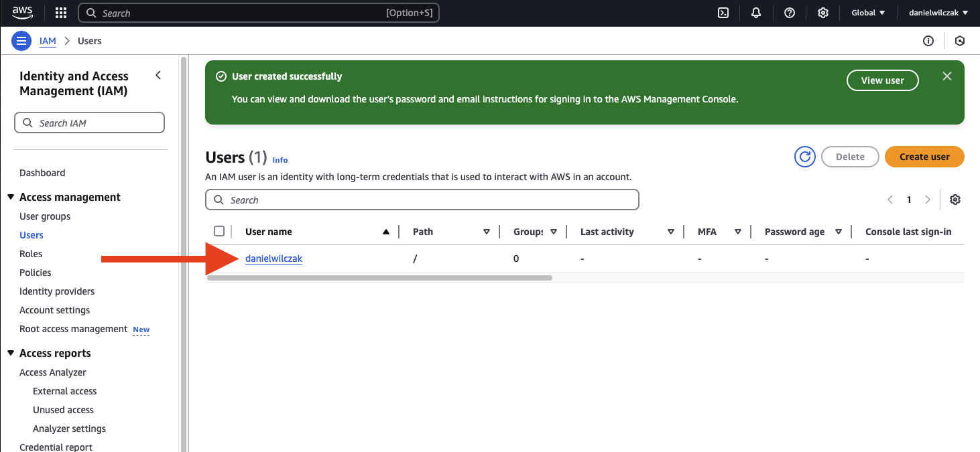Open the danielwilczak account dropdown
980x452 pixels.
click(938, 13)
